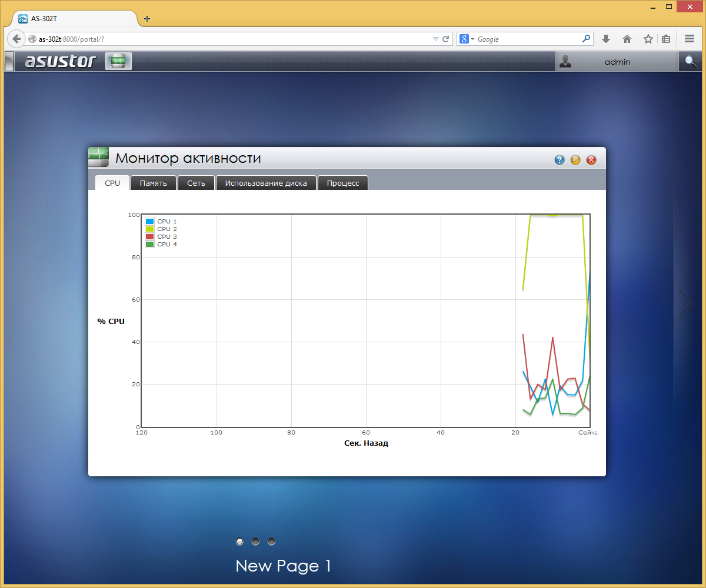The height and width of the screenshot is (588, 706).
Task: Select the AS-302T browser tab
Action: pyautogui.click(x=74, y=18)
